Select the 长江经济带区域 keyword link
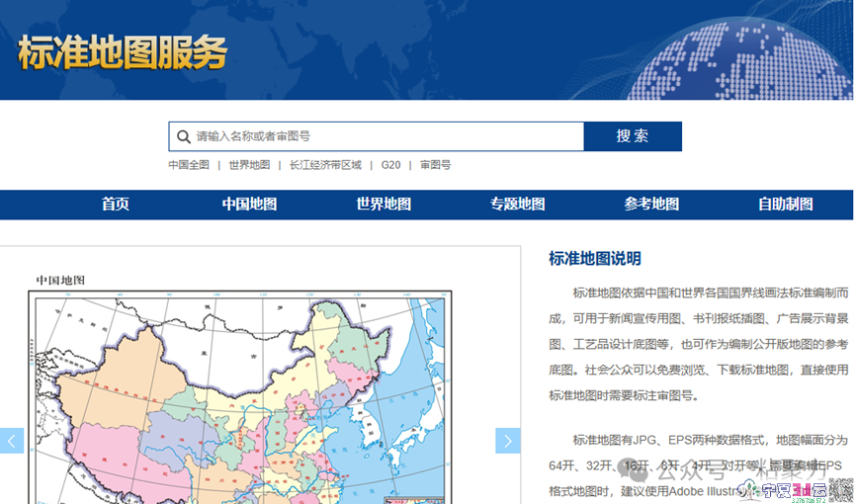 (x=325, y=165)
